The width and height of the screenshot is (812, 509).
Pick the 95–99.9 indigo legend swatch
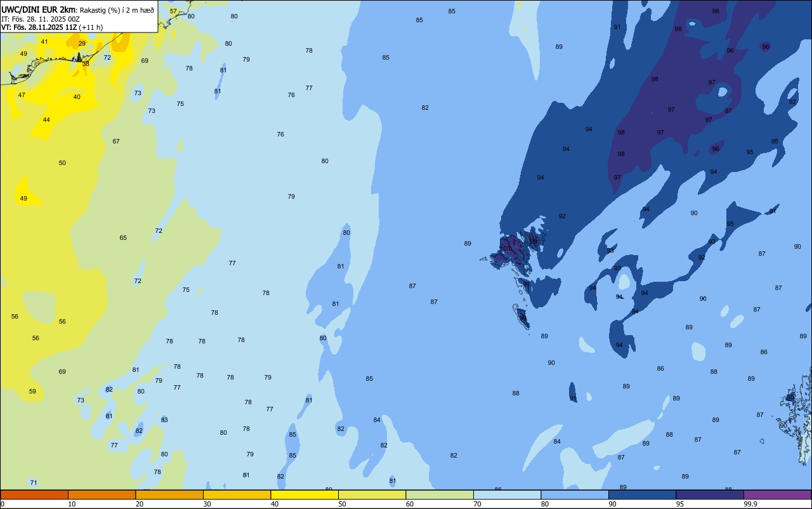[710, 494]
